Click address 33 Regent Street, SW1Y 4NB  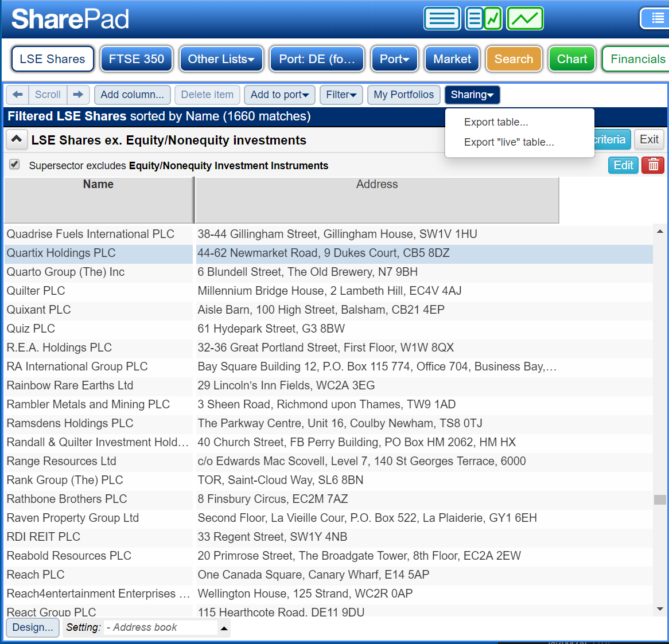(272, 537)
